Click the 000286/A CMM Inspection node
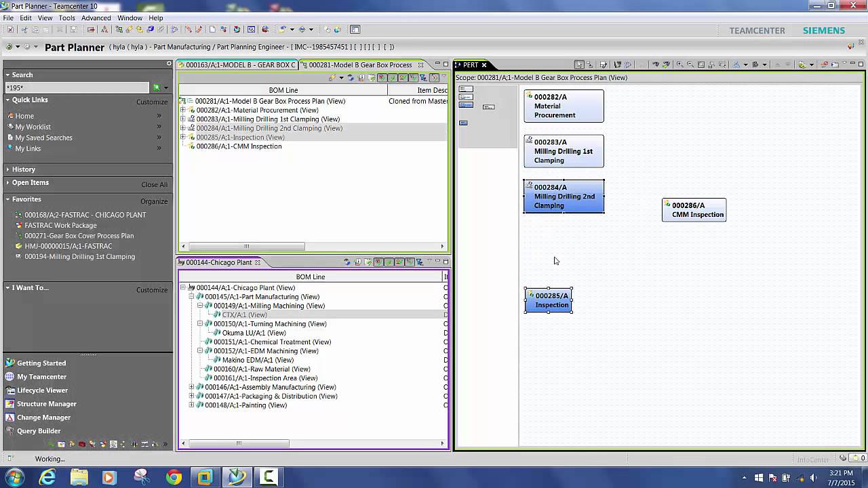The height and width of the screenshot is (488, 868). (694, 209)
